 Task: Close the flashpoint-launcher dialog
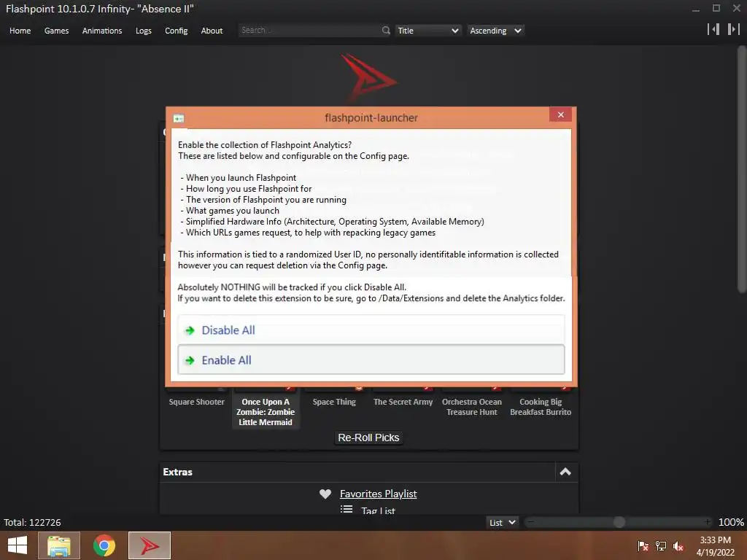(x=561, y=114)
